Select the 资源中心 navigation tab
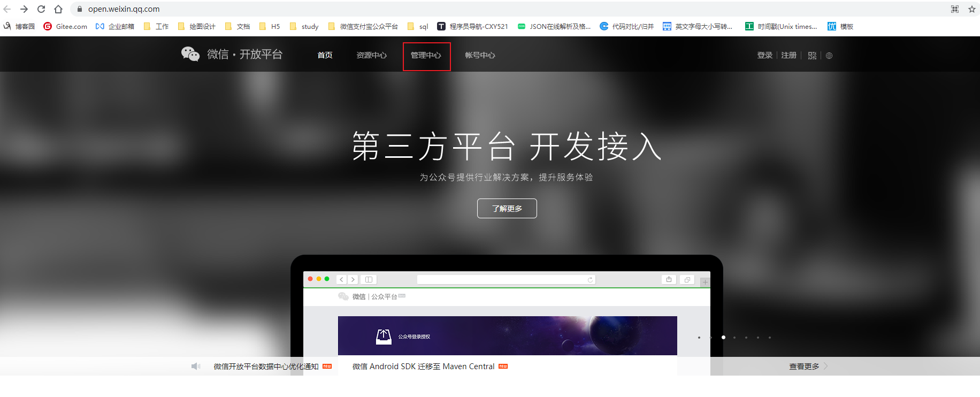 371,55
